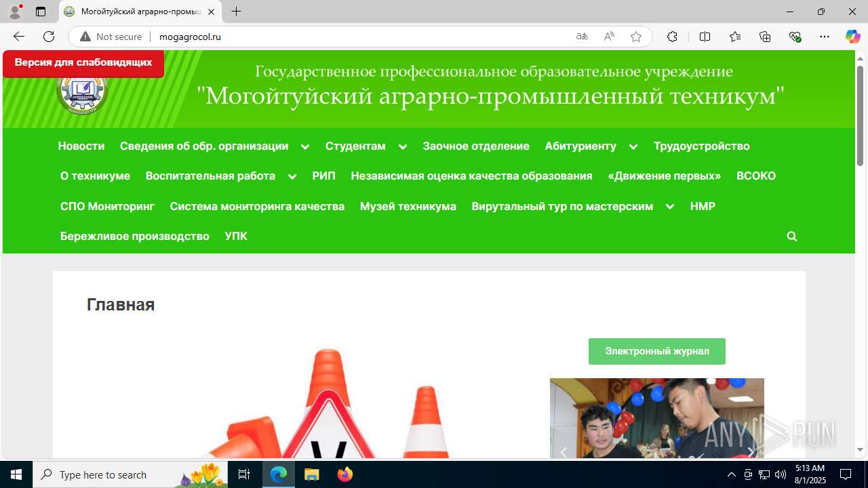The height and width of the screenshot is (488, 868).
Task: Open a new browser tab
Action: (236, 12)
